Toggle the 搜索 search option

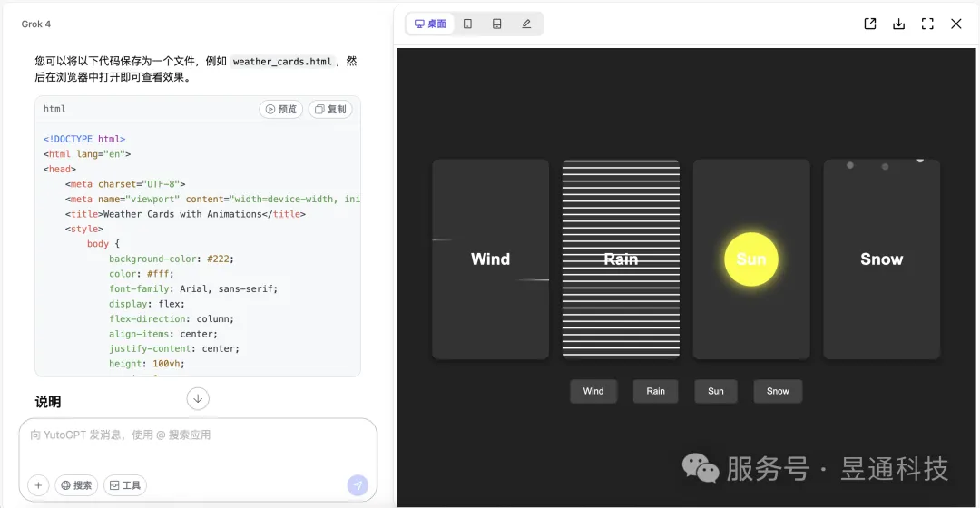(x=76, y=485)
